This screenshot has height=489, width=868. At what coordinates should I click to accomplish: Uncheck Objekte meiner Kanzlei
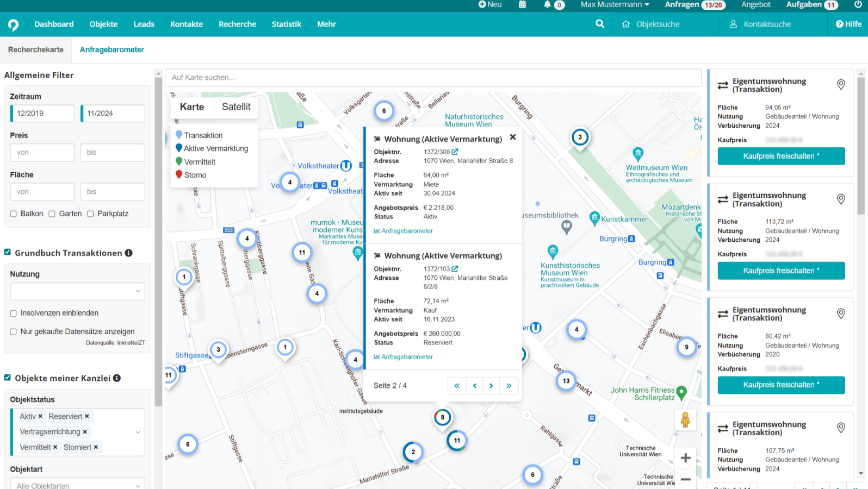coord(8,378)
